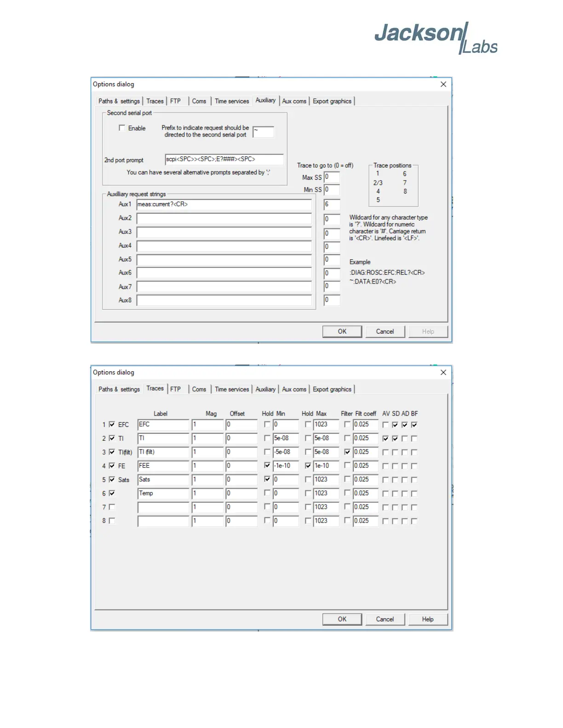Click the Max SS trace number field

click(332, 177)
